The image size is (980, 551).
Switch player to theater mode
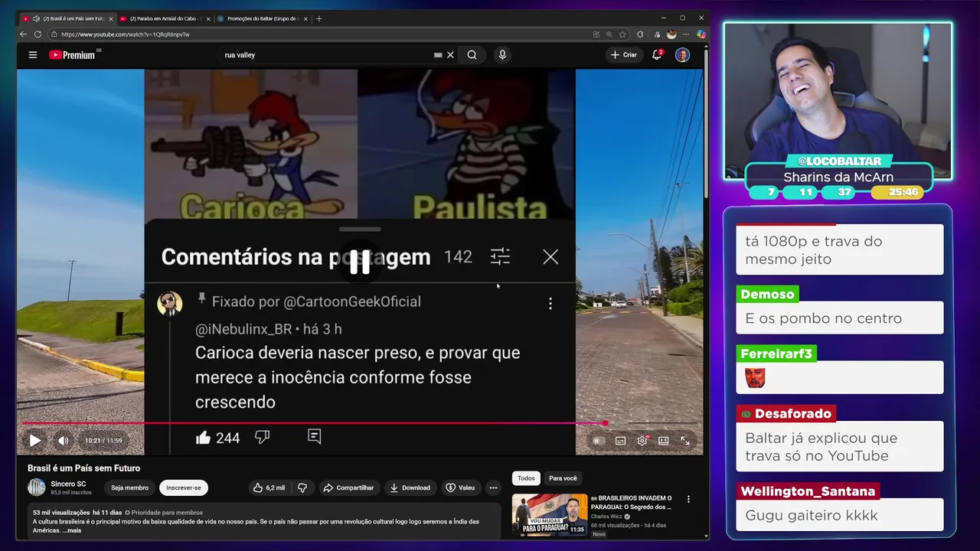(663, 441)
